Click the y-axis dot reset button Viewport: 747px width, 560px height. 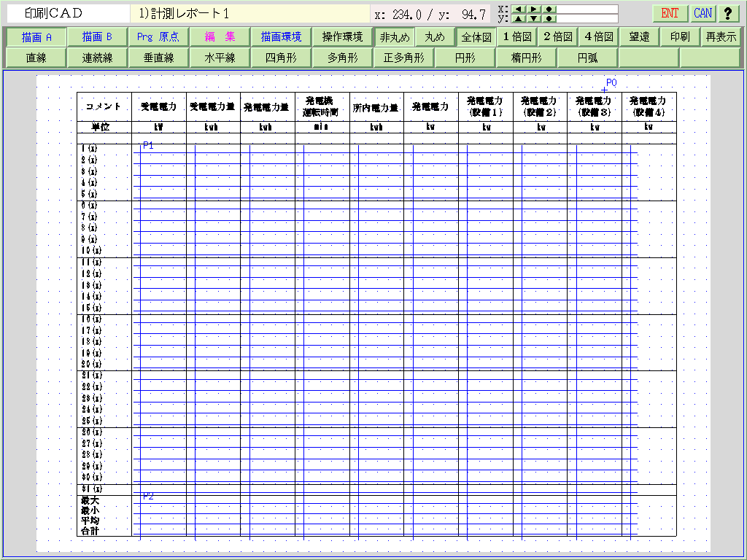click(x=549, y=19)
